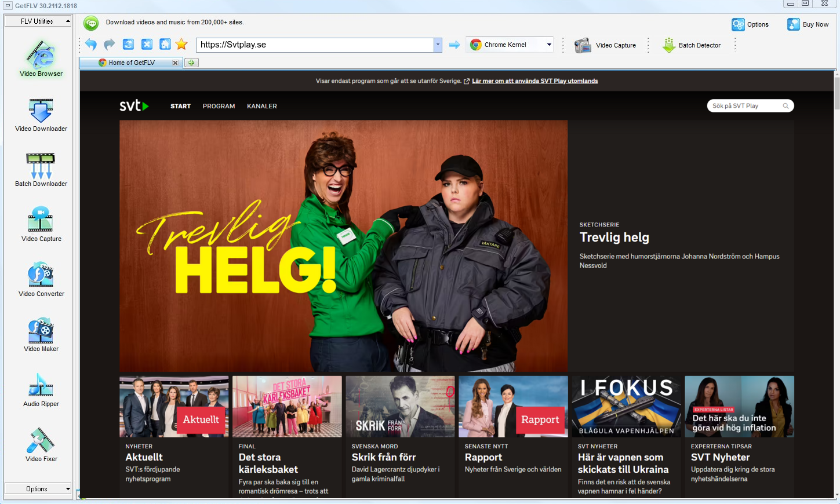Open the Aktuellt thumbnail
The width and height of the screenshot is (840, 504).
(x=174, y=406)
